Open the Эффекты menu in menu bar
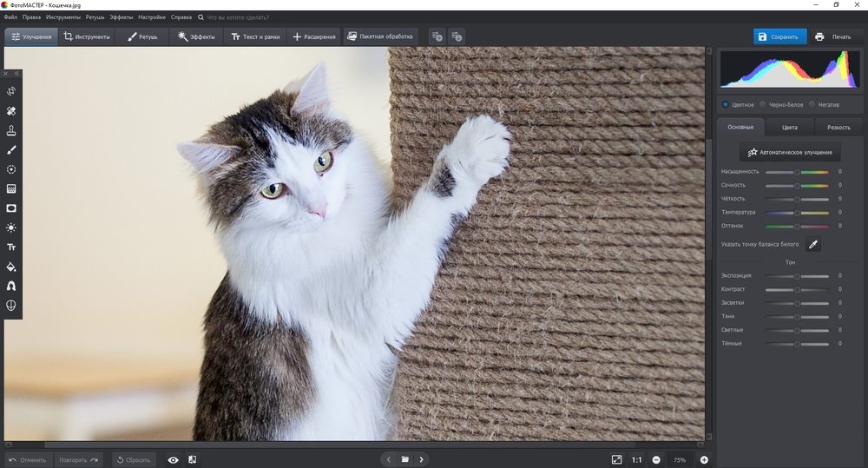Image resolution: width=868 pixels, height=468 pixels. point(121,16)
